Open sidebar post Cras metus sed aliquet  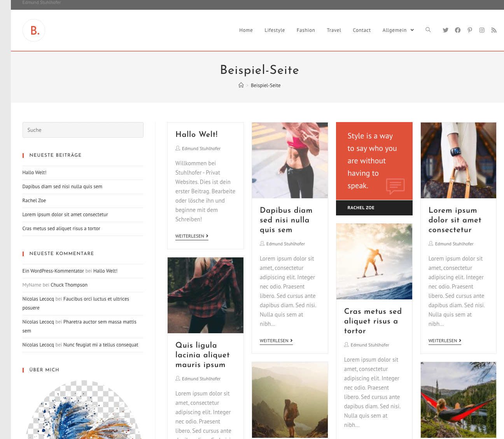click(61, 229)
